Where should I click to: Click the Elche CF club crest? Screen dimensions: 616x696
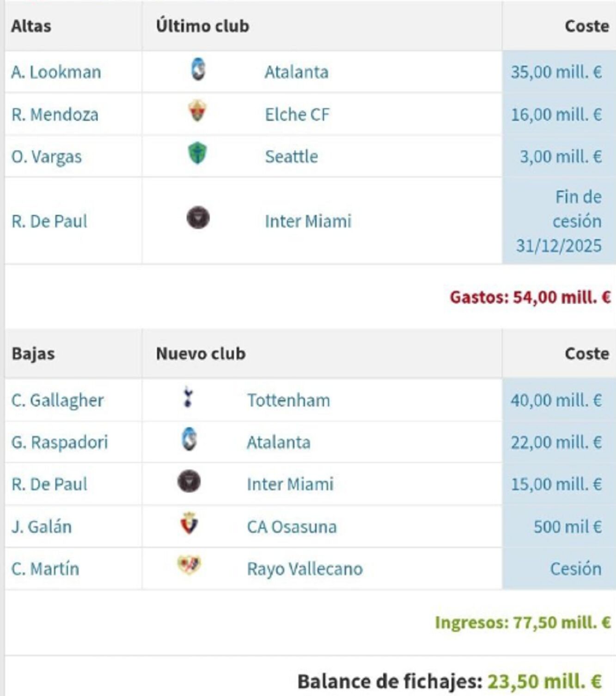pyautogui.click(x=198, y=111)
